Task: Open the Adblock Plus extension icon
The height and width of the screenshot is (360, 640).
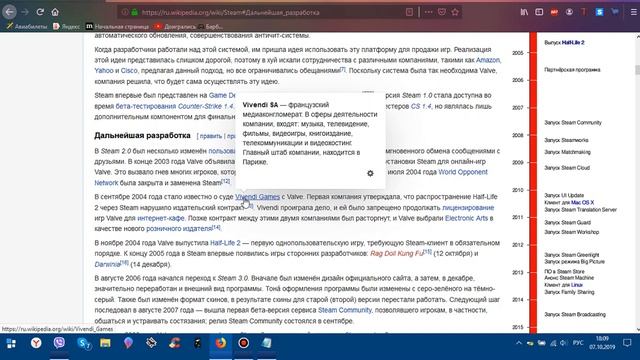Action: pos(554,12)
